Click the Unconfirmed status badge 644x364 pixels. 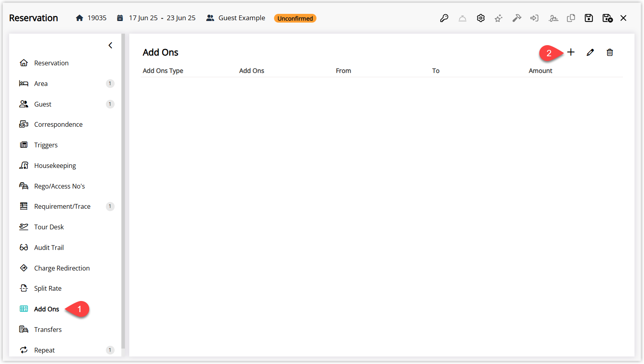click(x=295, y=18)
